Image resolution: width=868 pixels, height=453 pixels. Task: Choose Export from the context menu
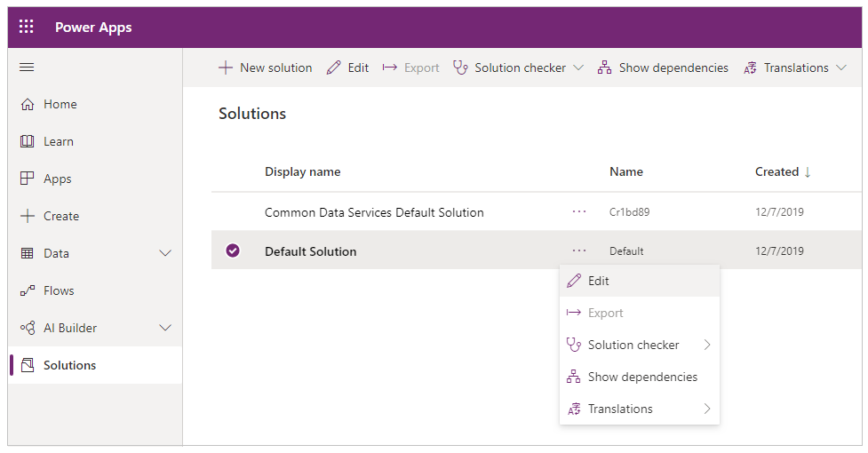[x=640, y=313]
